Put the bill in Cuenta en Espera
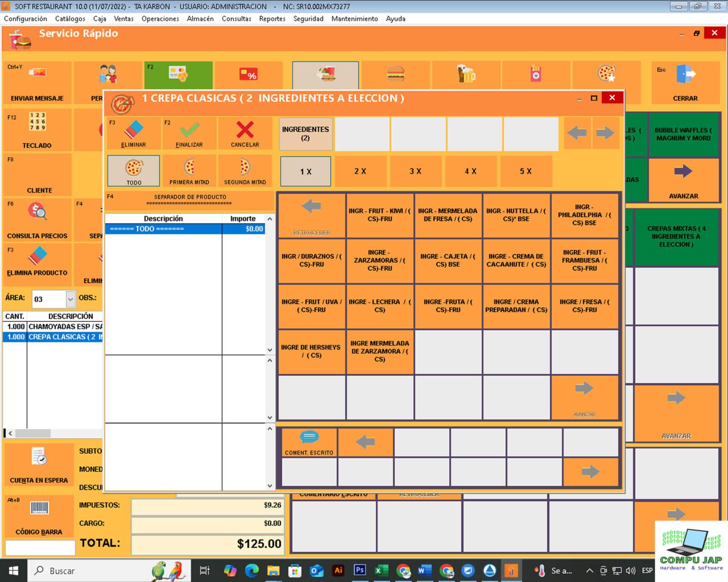Screen dimensions: 728x582 tap(39, 465)
